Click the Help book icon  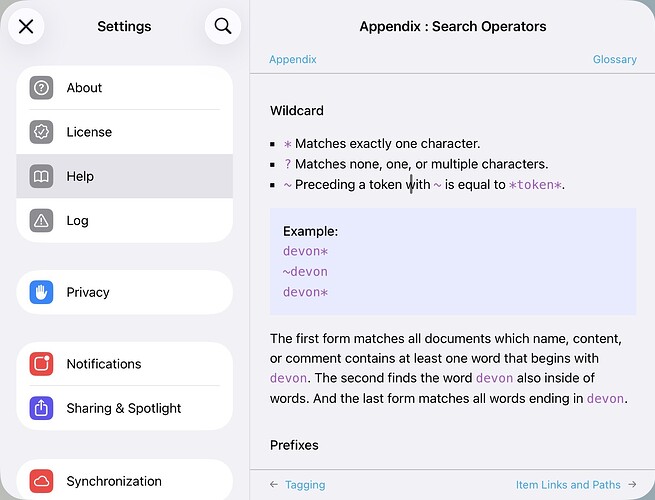tap(41, 176)
